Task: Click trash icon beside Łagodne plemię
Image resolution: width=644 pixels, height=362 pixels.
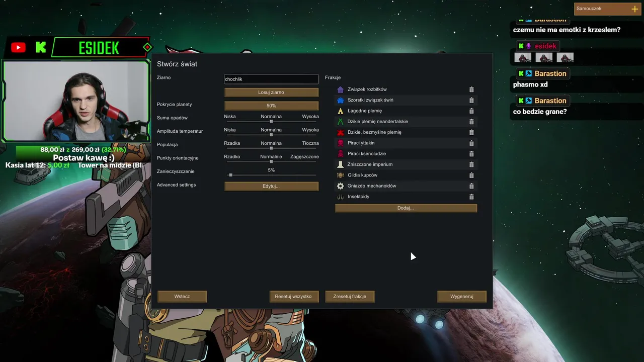Action: [x=471, y=111]
